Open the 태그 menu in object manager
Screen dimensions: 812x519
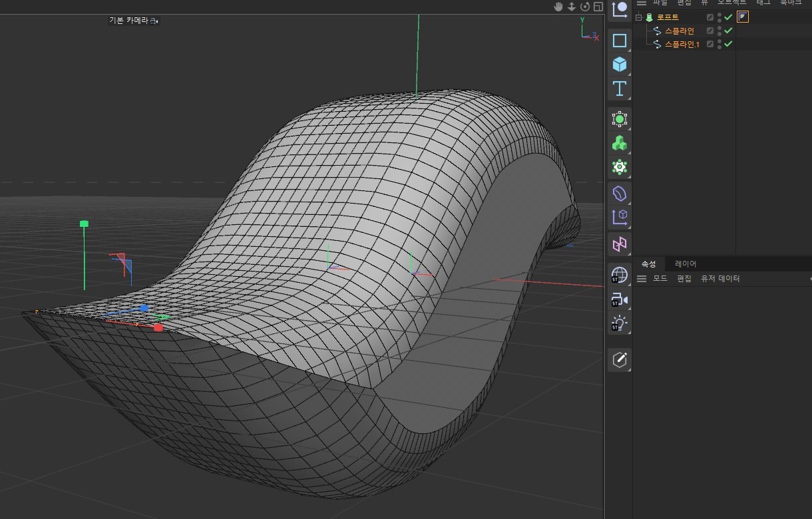point(763,3)
